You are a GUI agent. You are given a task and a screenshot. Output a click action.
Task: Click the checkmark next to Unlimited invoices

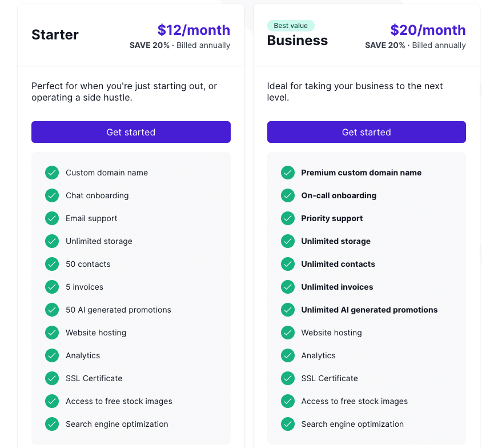point(288,287)
